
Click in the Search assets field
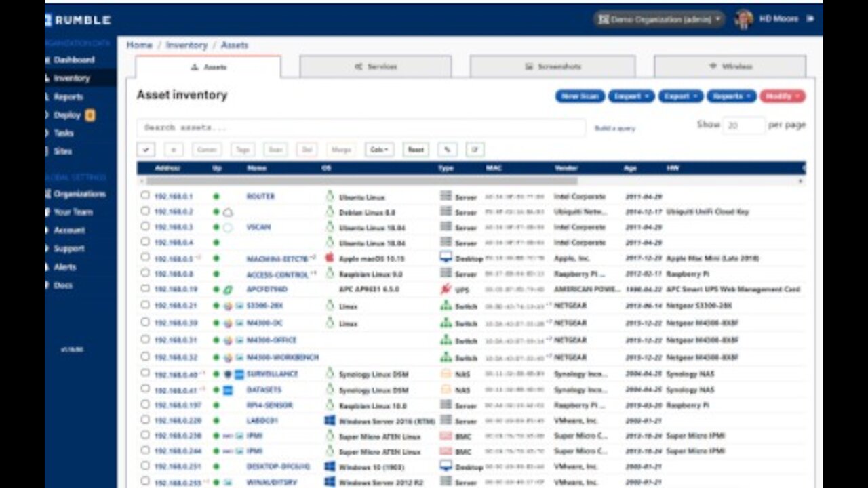click(361, 127)
